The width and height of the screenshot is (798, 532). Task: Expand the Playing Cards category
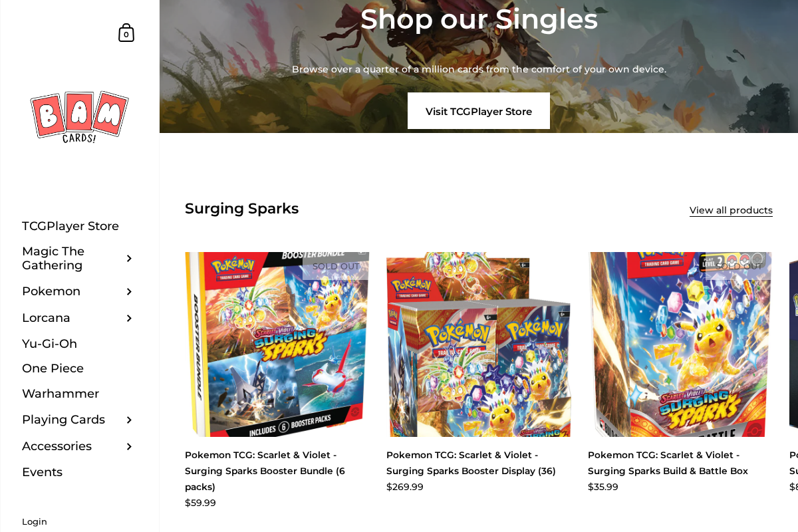pos(130,420)
